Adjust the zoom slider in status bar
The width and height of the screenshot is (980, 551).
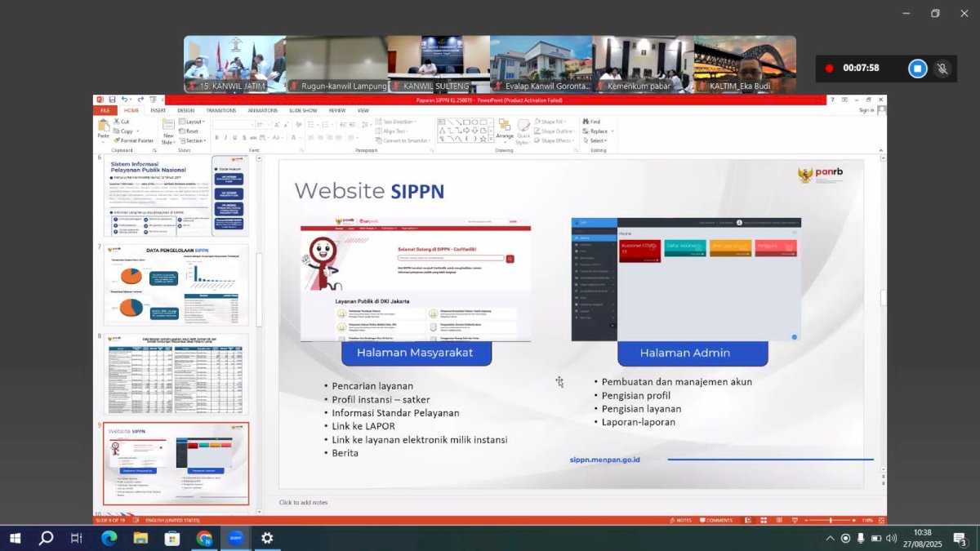831,520
